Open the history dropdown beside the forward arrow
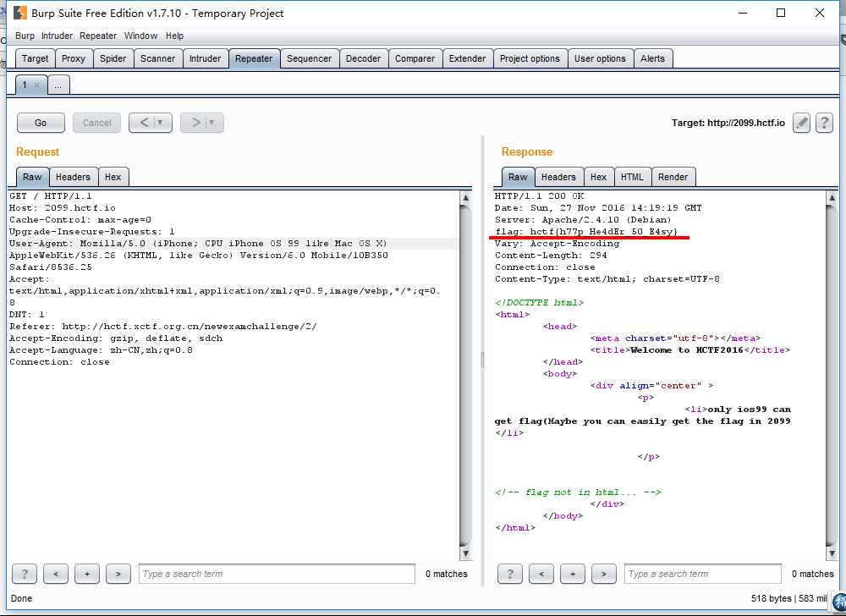 tap(212, 123)
